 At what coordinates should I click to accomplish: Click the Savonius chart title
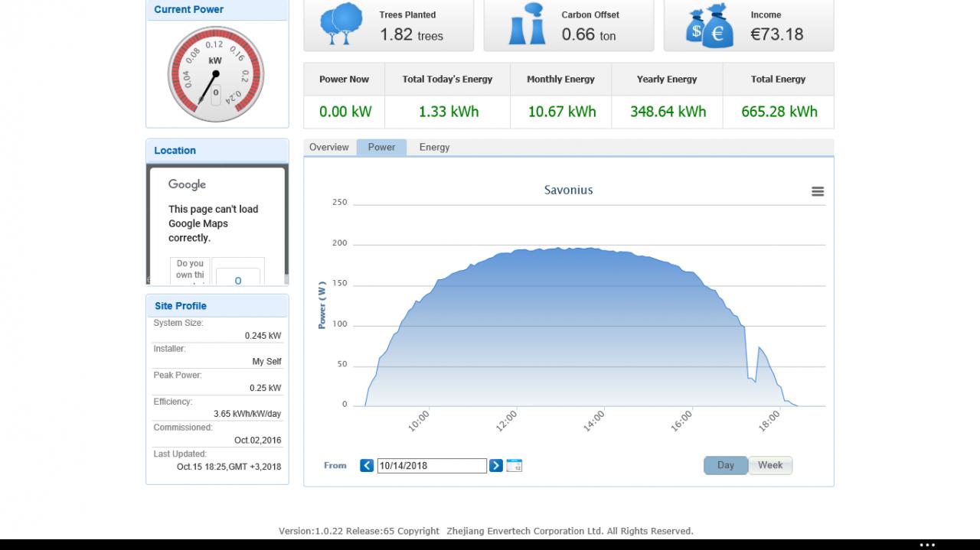coord(568,190)
